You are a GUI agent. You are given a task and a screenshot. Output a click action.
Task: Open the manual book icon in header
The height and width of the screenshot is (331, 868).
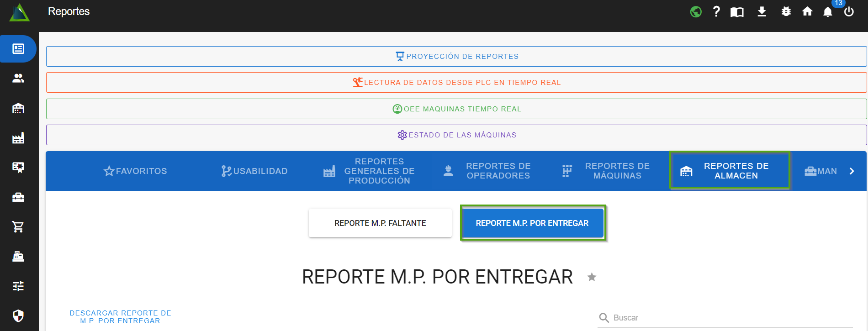pyautogui.click(x=737, y=12)
